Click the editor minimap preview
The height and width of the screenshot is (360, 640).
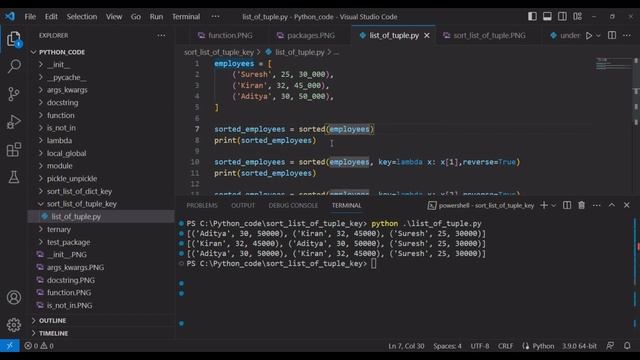coord(613,64)
